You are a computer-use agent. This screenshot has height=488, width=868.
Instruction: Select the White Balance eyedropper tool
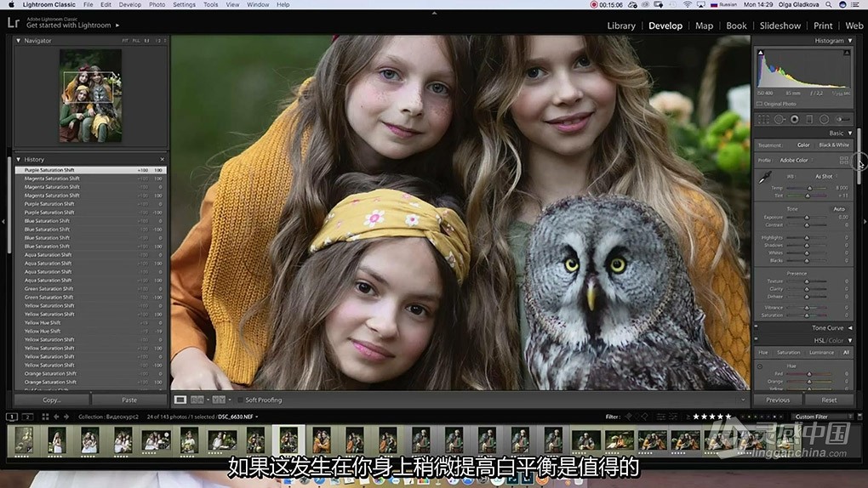[764, 178]
